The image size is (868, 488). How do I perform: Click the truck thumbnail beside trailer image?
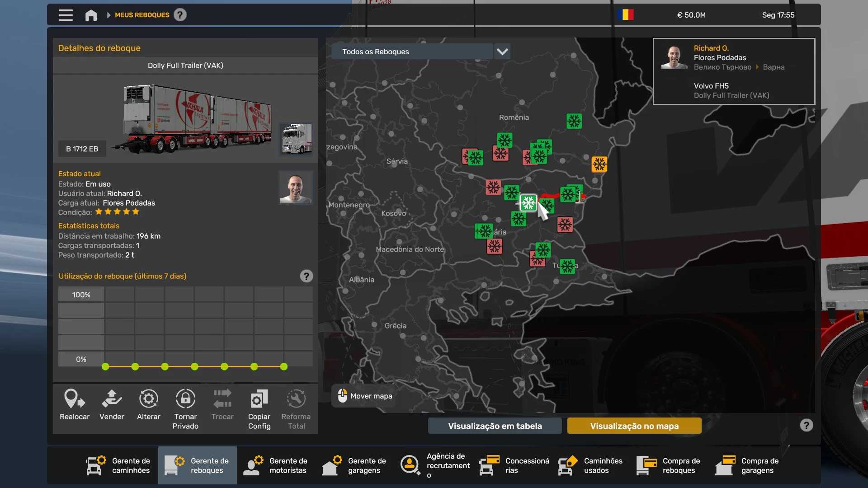pyautogui.click(x=296, y=138)
